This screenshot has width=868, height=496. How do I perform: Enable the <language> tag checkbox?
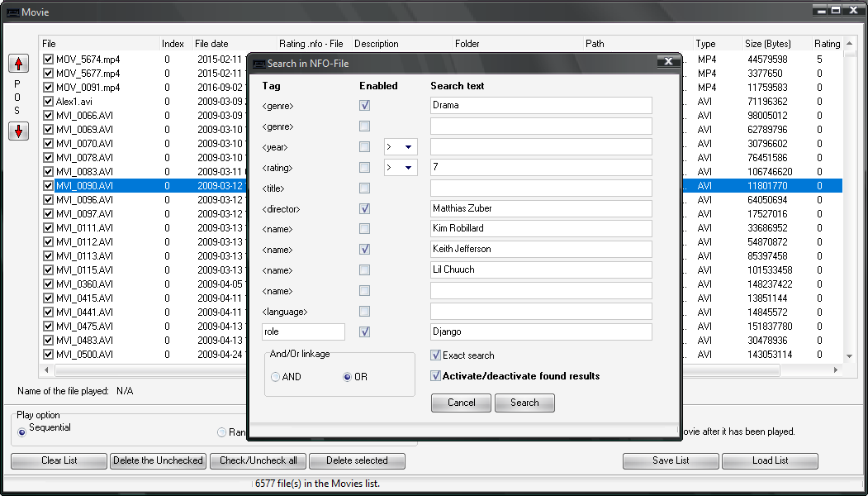(364, 312)
